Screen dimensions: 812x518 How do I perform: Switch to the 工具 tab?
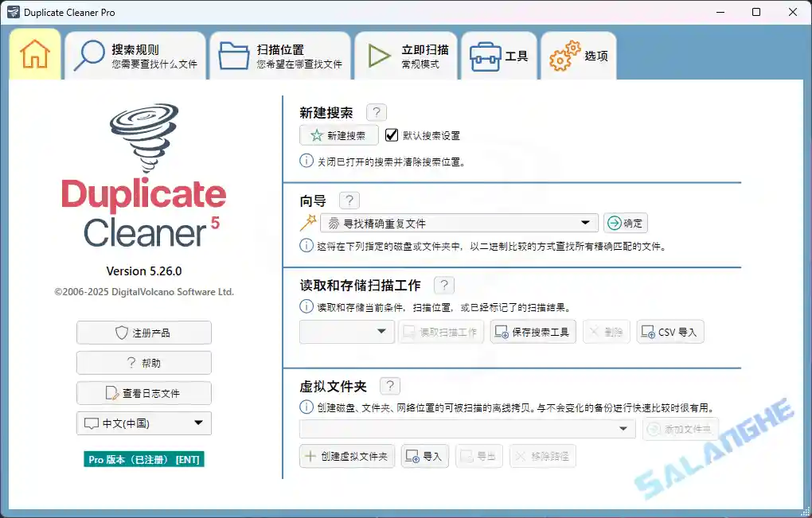(x=499, y=53)
